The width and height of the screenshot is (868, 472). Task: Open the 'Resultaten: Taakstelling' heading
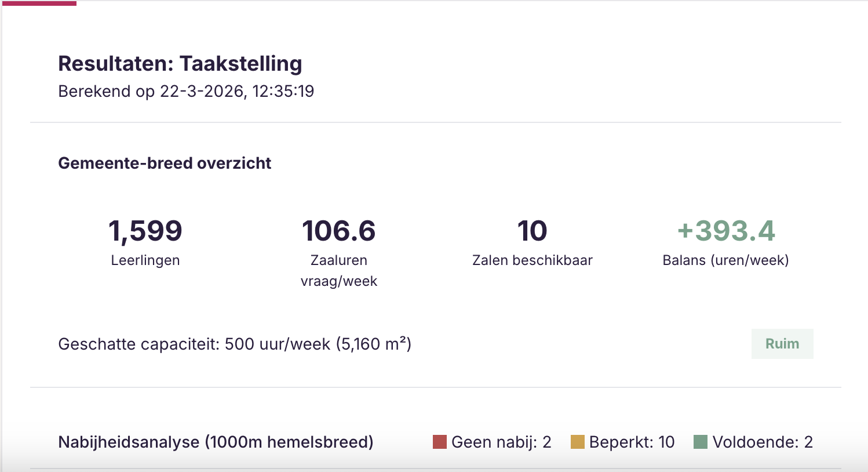180,63
